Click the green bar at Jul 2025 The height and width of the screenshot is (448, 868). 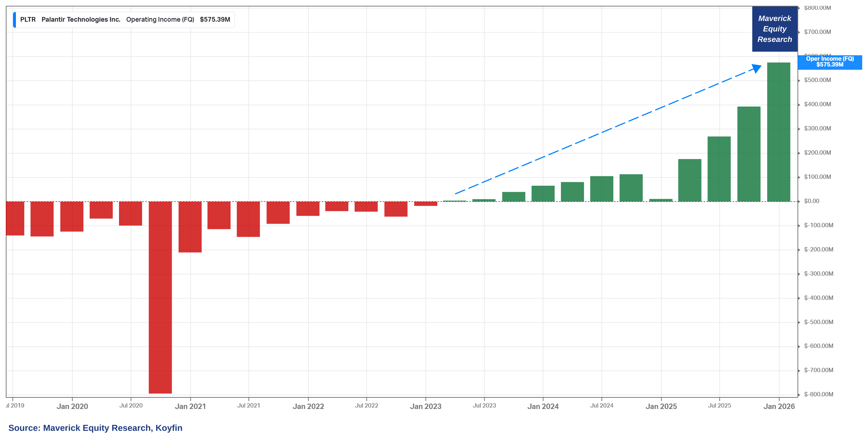click(x=719, y=169)
